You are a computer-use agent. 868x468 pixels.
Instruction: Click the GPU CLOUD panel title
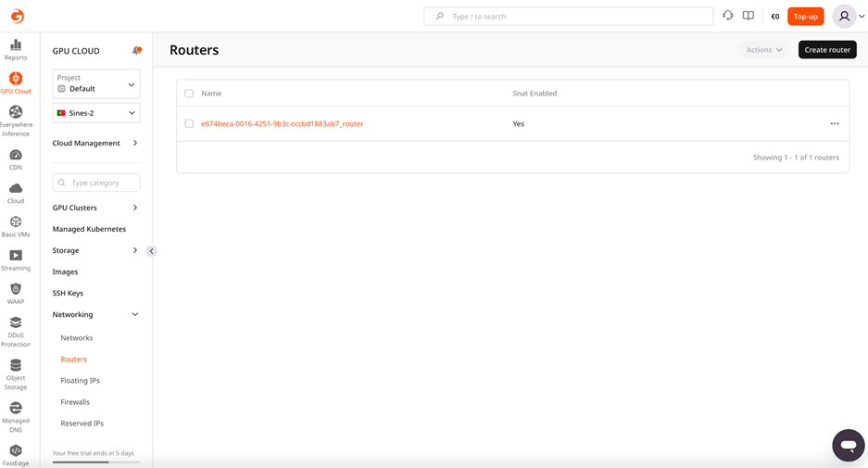point(76,51)
